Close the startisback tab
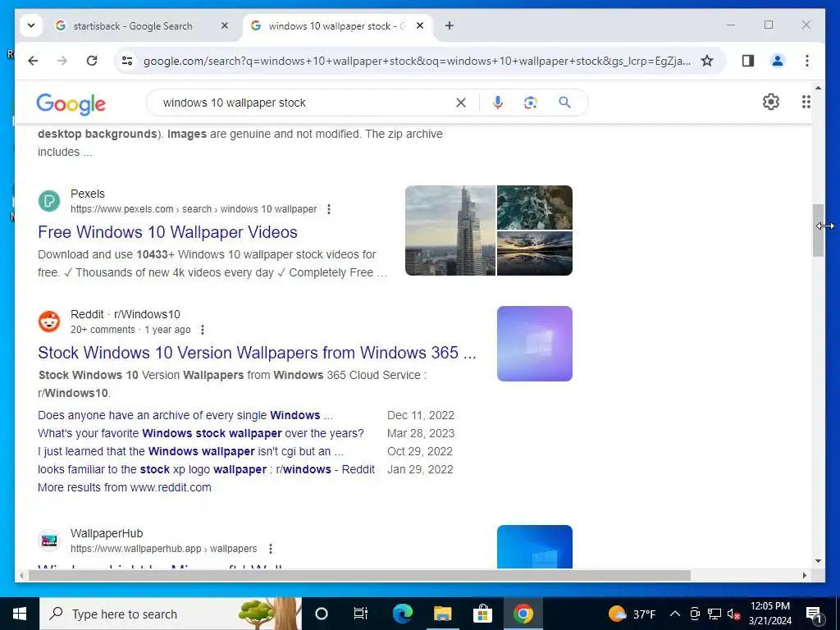840x630 pixels. pos(225,25)
